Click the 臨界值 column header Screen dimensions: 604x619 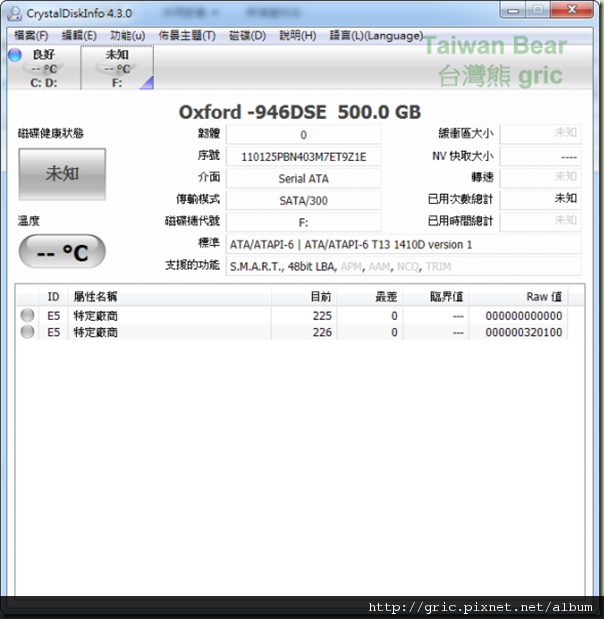436,296
